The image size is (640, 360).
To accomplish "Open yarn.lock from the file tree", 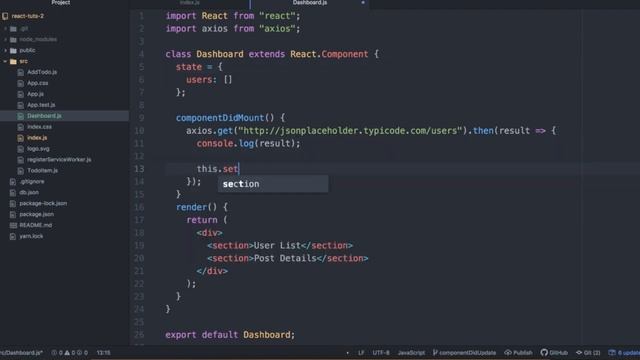I will click(31, 237).
